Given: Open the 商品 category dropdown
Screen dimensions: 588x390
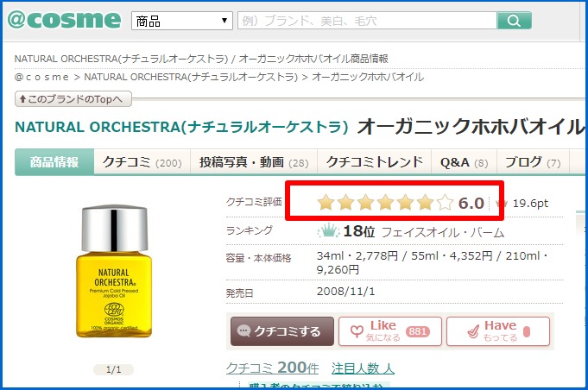Looking at the screenshot, I should 182,21.
